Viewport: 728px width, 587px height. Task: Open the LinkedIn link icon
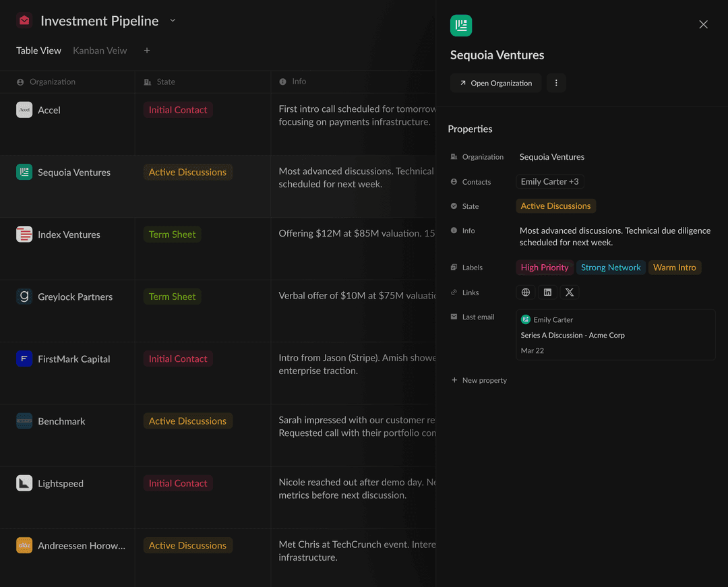tap(547, 292)
